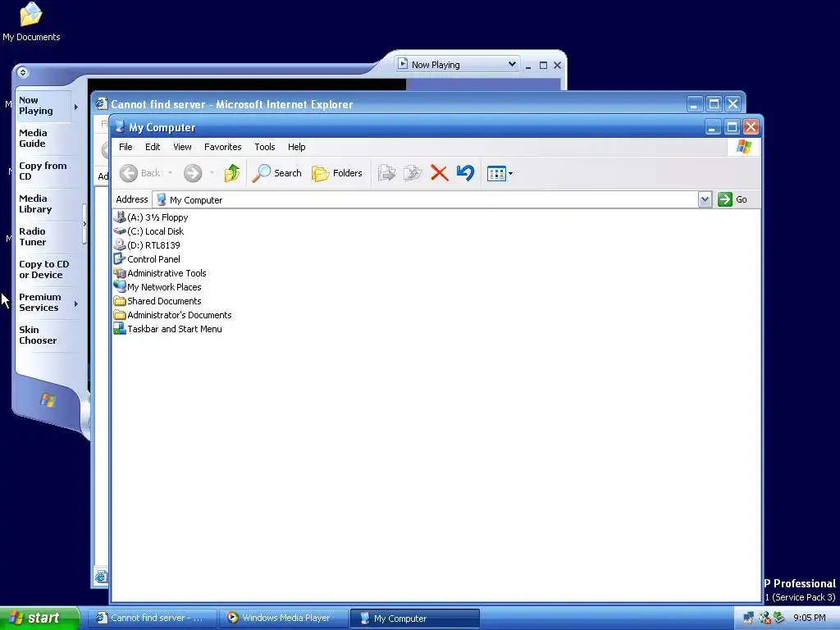Viewport: 840px width, 630px height.
Task: Open the Edit menu
Action: pos(153,147)
